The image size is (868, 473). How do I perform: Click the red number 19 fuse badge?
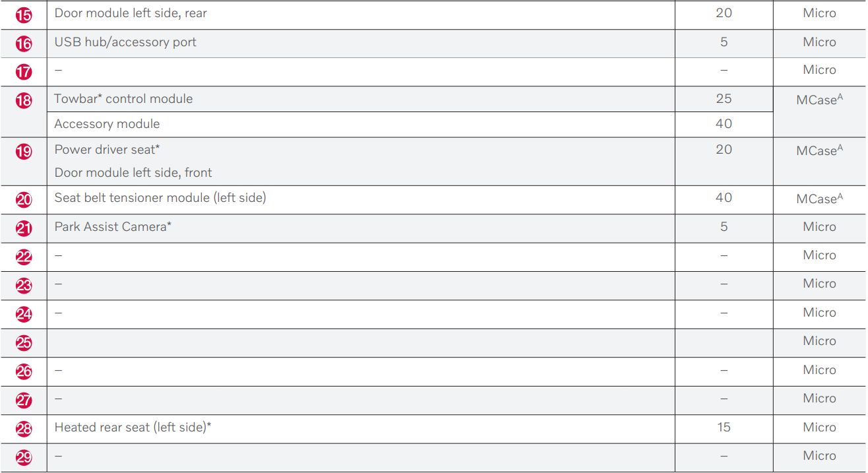pyautogui.click(x=24, y=152)
